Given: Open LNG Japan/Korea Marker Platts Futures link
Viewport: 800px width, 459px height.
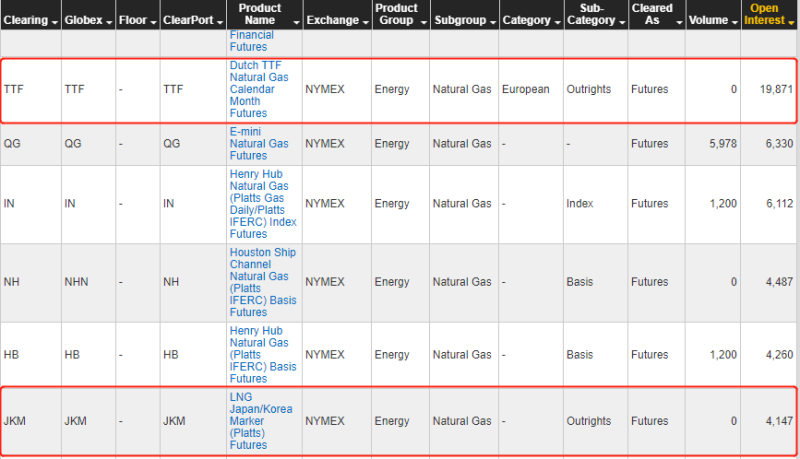Looking at the screenshot, I should coord(261,421).
